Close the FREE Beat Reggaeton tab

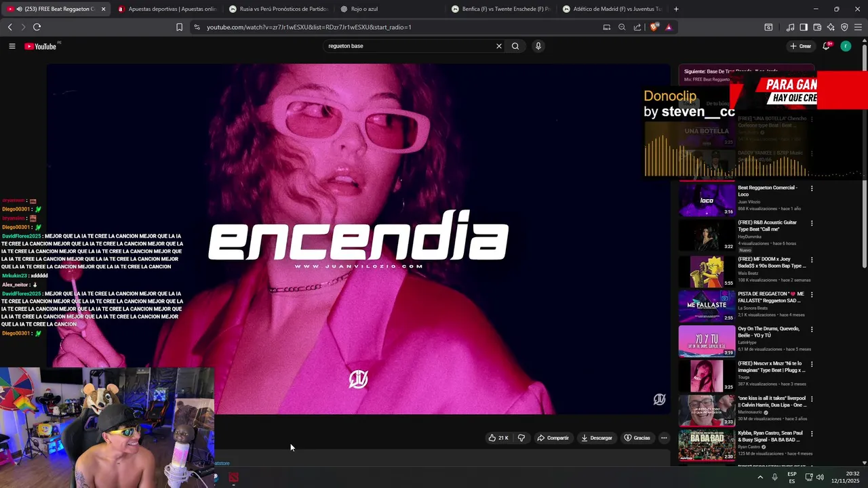[103, 9]
